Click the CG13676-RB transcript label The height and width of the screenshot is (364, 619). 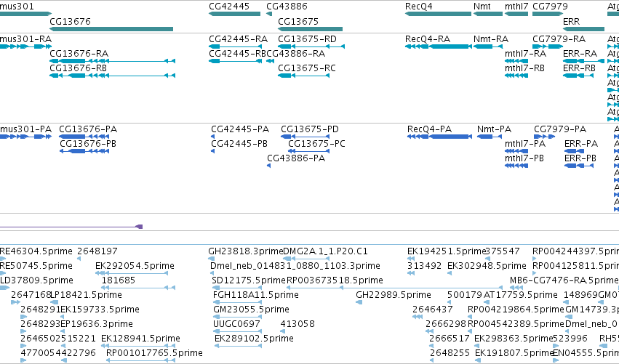[78, 68]
